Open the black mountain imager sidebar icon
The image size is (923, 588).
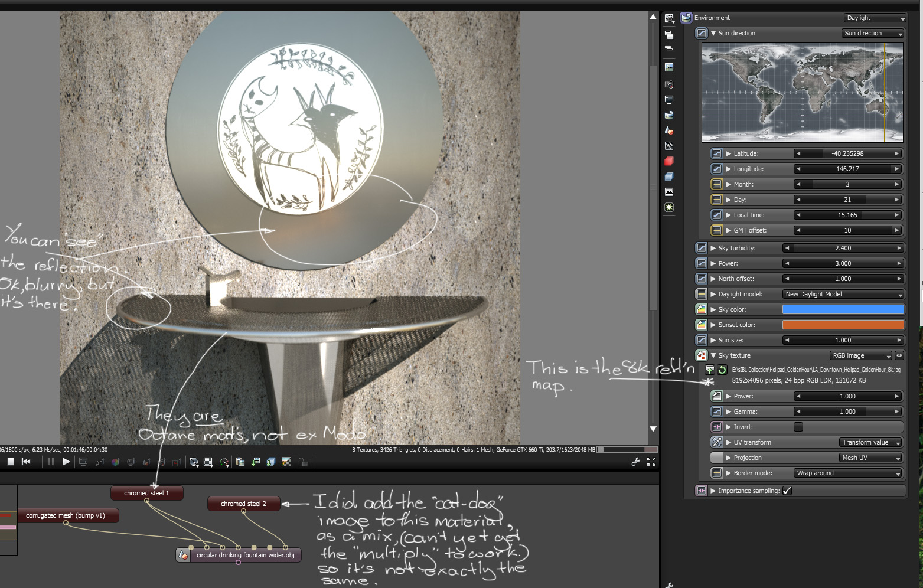tap(669, 192)
